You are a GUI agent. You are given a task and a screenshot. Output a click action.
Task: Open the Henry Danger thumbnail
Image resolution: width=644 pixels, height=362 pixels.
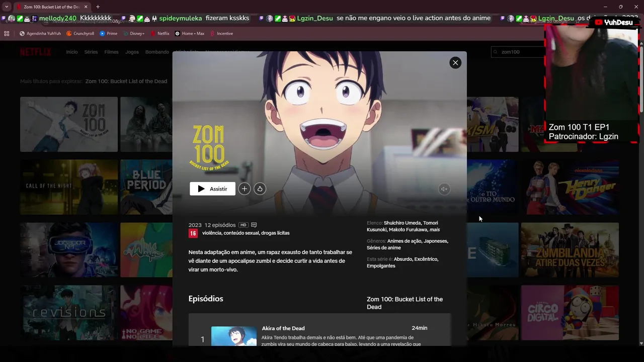pyautogui.click(x=570, y=187)
